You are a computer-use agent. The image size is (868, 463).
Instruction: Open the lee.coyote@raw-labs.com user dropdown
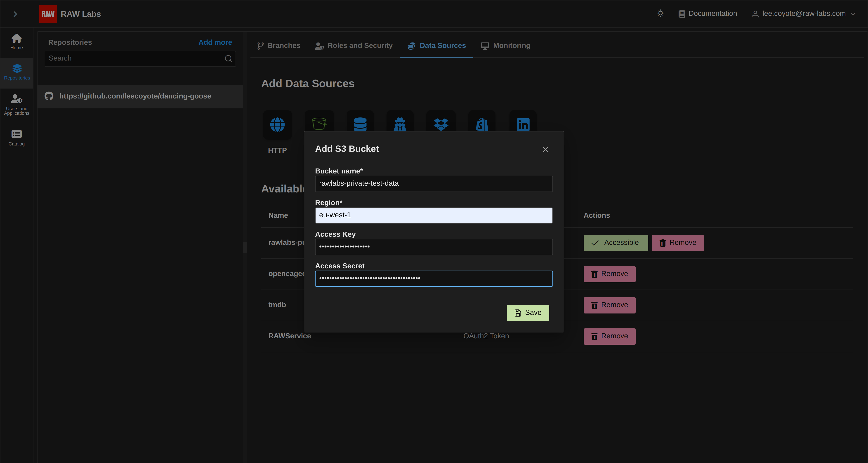click(x=803, y=14)
